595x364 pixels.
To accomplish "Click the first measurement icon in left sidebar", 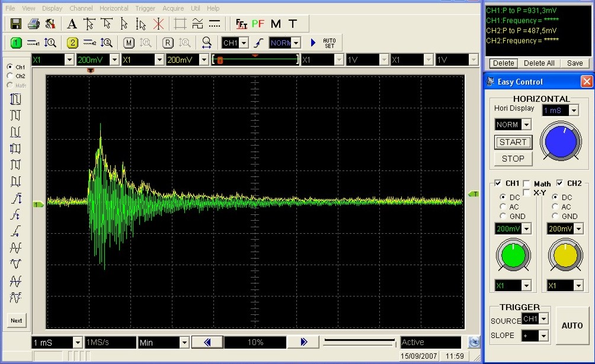I will (x=15, y=99).
